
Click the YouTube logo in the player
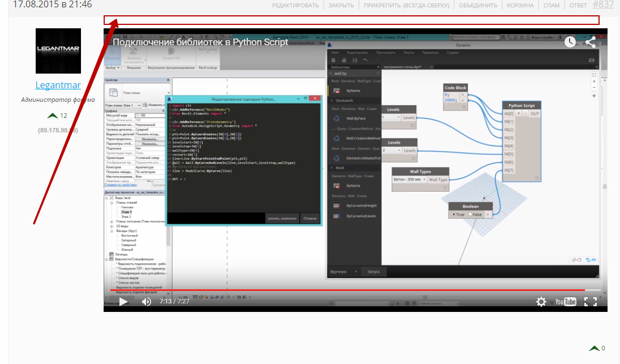(x=566, y=302)
